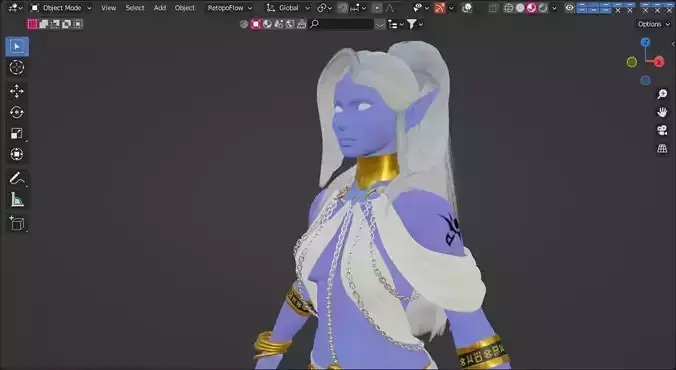Click the proportional editing falloff curve icon

pyautogui.click(x=389, y=8)
